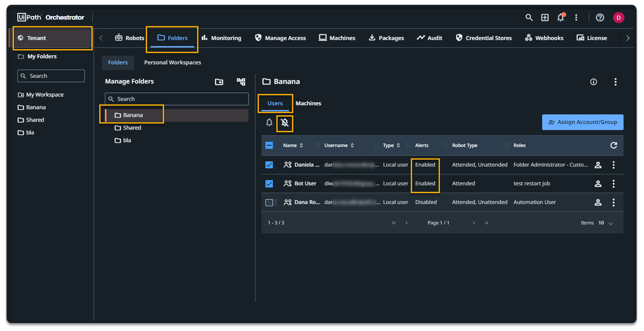Create a new folder using the add-folder icon
Viewport: 644px width, 331px height.
(219, 82)
